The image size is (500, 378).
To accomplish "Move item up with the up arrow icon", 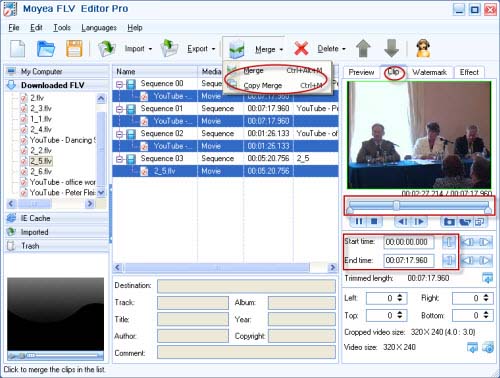I will [x=363, y=49].
